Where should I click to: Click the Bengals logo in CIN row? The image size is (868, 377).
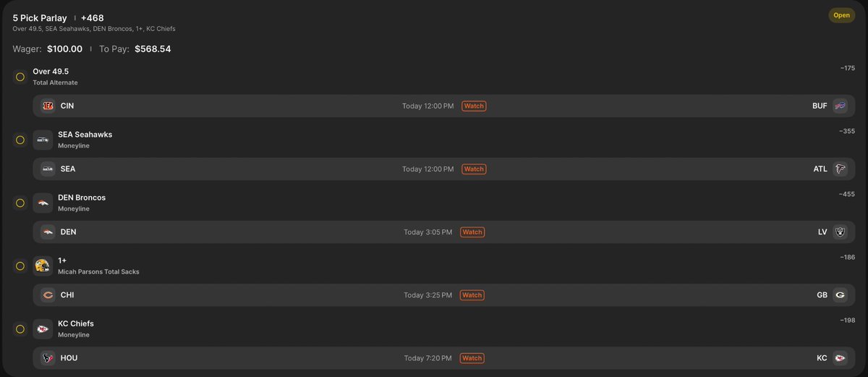[48, 106]
